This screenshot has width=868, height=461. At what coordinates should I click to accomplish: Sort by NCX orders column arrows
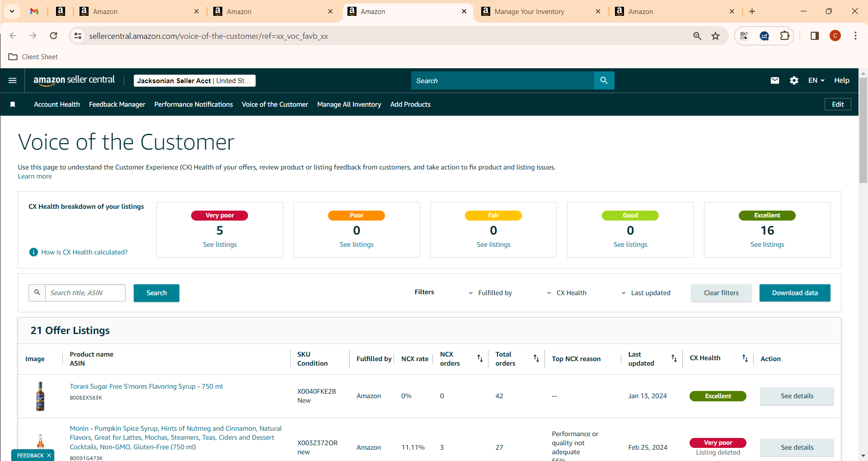point(480,358)
